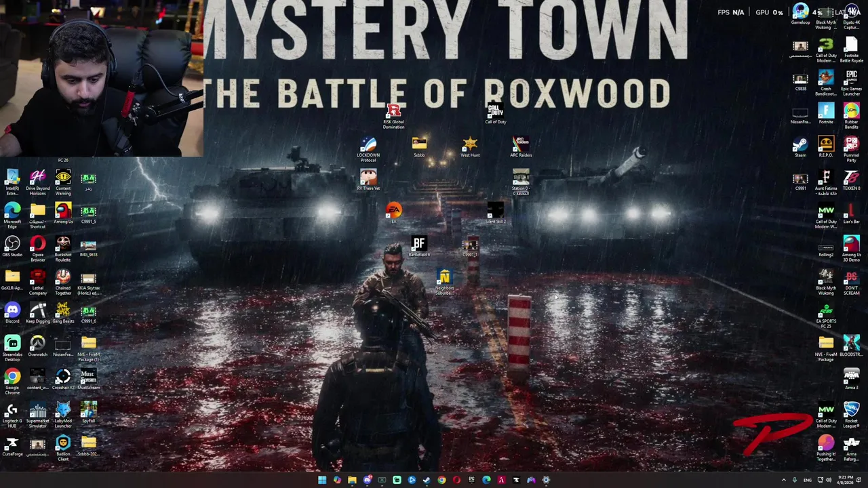Select the Chained Together desktop icon
The height and width of the screenshot is (488, 868).
63,282
